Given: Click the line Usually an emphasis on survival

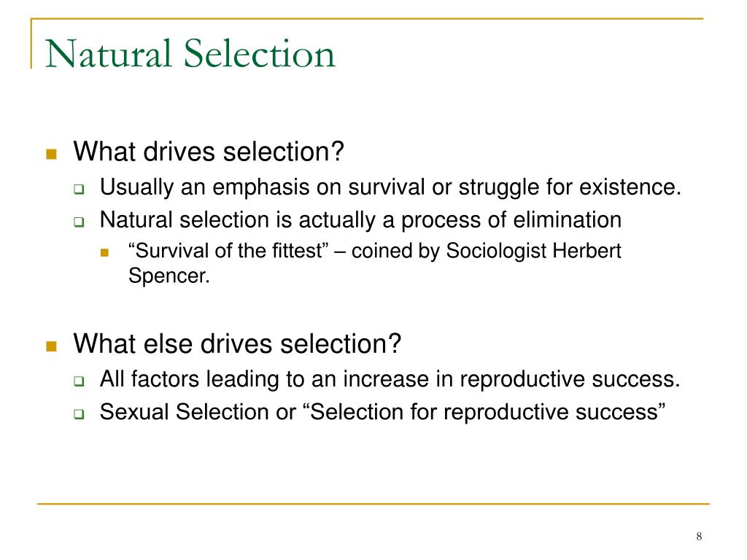Looking at the screenshot, I should [391, 187].
